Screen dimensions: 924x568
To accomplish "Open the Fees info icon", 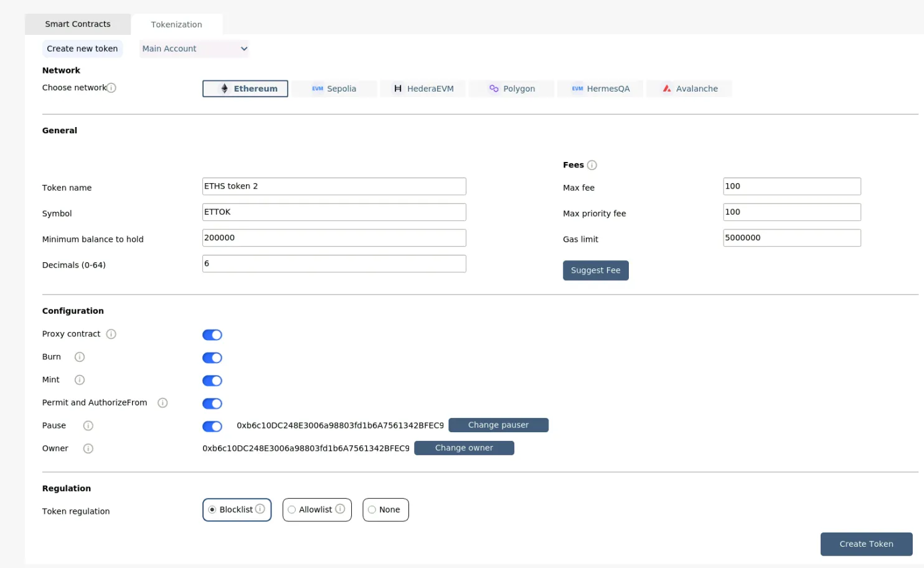I will [592, 165].
